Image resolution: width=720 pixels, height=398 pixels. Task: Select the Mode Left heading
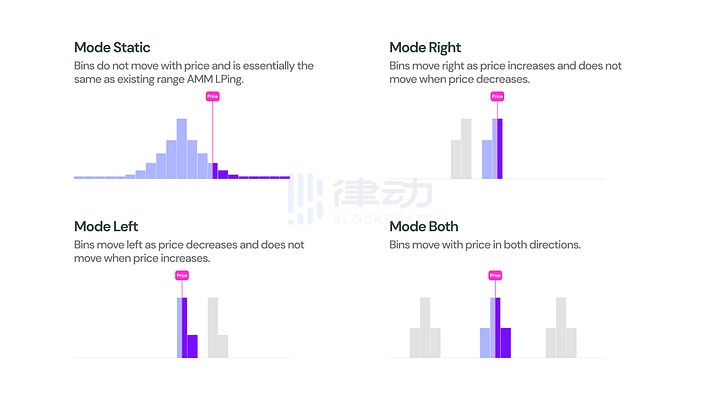[106, 226]
